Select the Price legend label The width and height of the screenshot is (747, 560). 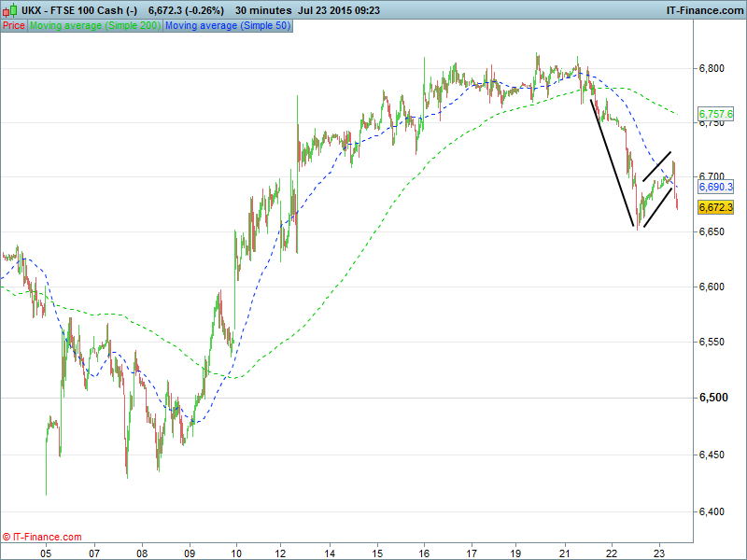click(14, 26)
